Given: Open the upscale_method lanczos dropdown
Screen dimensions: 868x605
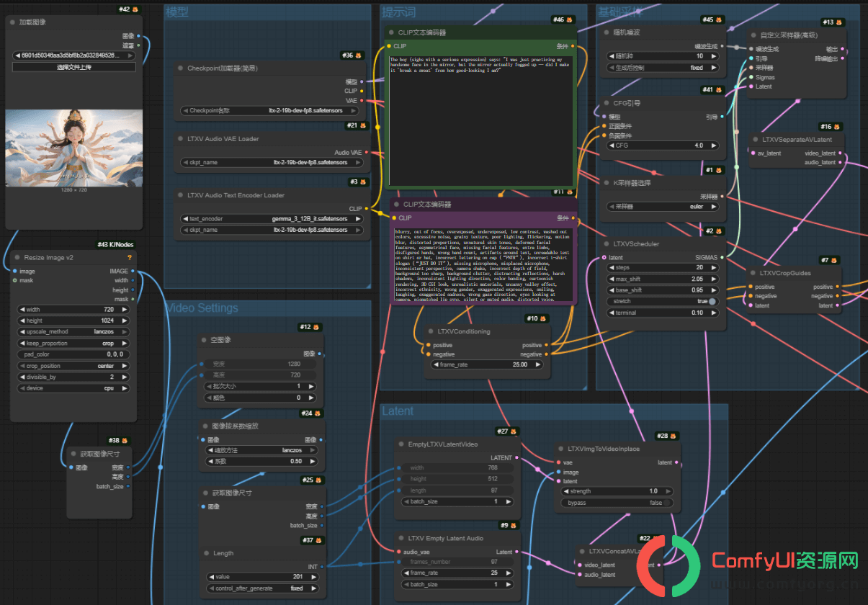Looking at the screenshot, I should [73, 332].
